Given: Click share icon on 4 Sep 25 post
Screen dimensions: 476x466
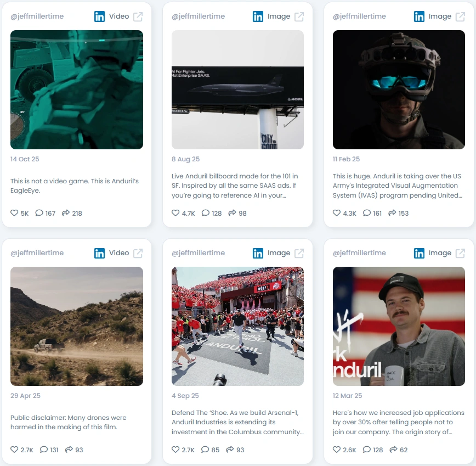Looking at the screenshot, I should (230, 450).
